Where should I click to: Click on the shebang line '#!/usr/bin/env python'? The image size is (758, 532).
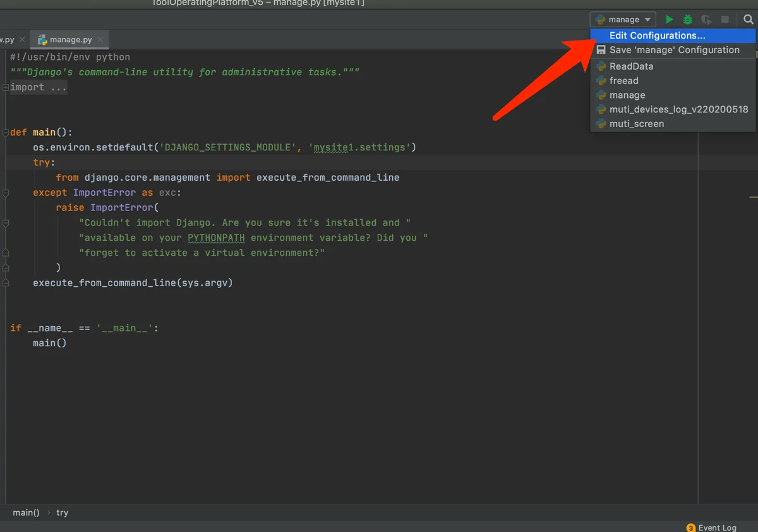[70, 57]
